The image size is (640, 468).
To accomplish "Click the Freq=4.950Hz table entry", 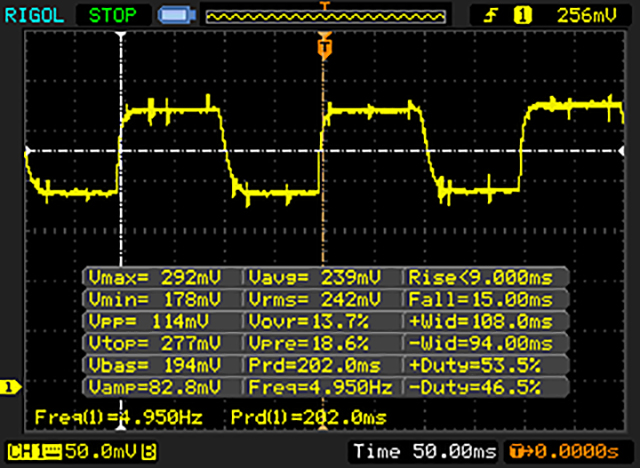I will (320, 387).
